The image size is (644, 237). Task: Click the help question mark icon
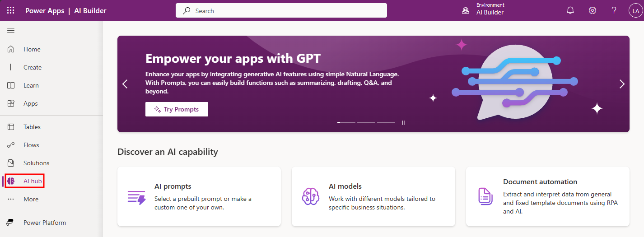coord(614,10)
